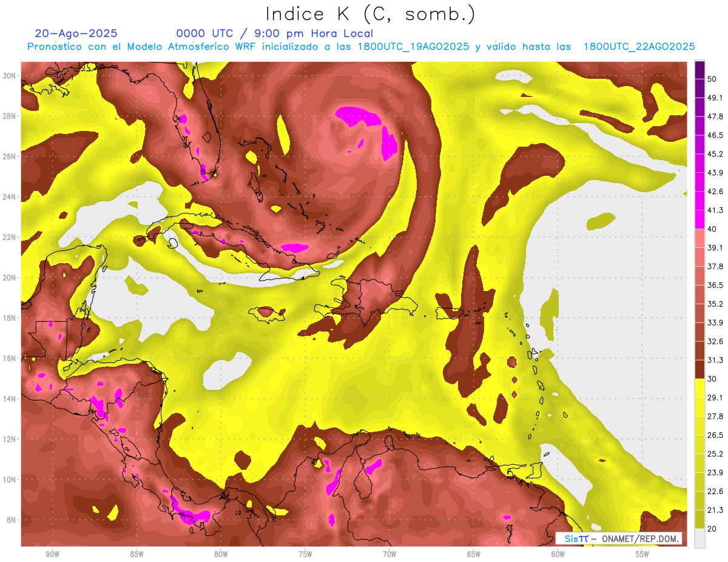Click the colorbar value 22.6
This screenshot has width=728, height=562.
pos(715,492)
